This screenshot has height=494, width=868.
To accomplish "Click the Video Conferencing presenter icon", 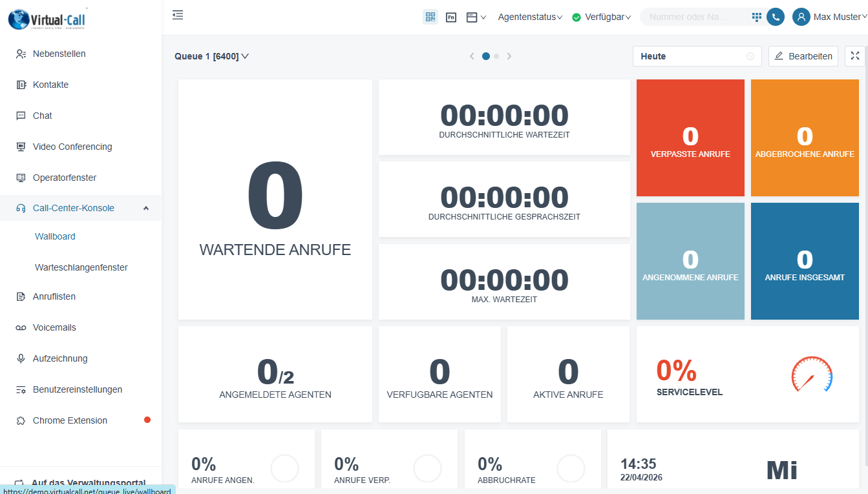I will pyautogui.click(x=21, y=147).
